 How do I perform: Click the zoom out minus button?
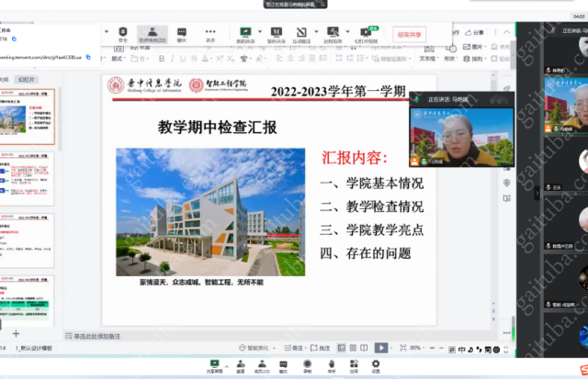point(432,348)
